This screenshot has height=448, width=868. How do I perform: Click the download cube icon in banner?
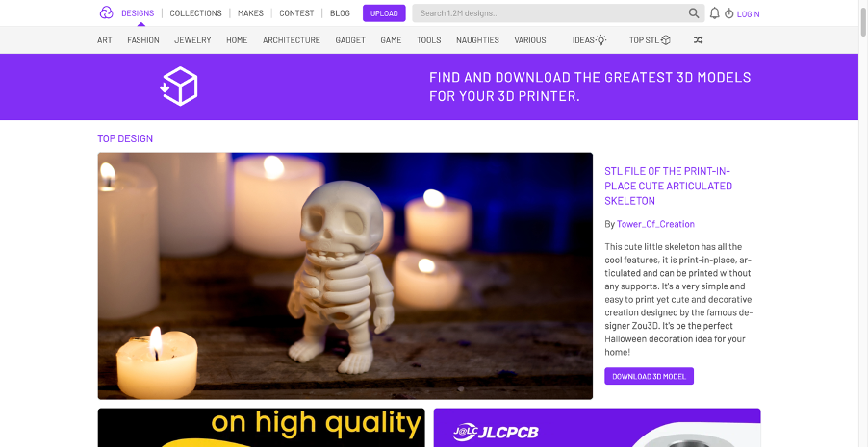pyautogui.click(x=179, y=87)
